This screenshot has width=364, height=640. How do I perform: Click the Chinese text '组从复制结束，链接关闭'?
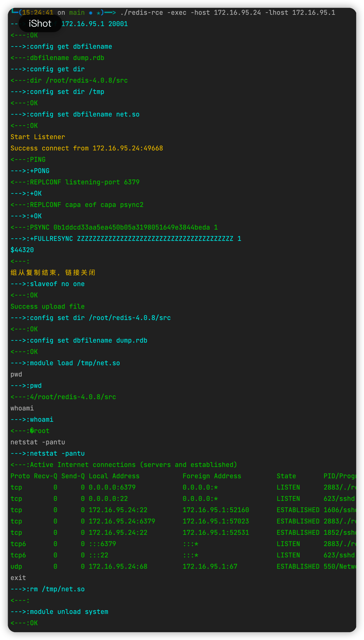[53, 272]
